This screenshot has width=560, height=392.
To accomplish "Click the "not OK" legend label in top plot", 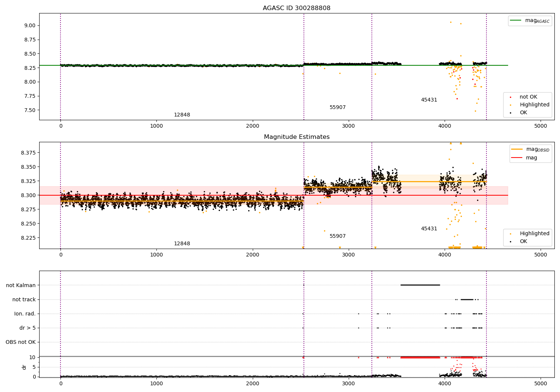I will (528, 97).
